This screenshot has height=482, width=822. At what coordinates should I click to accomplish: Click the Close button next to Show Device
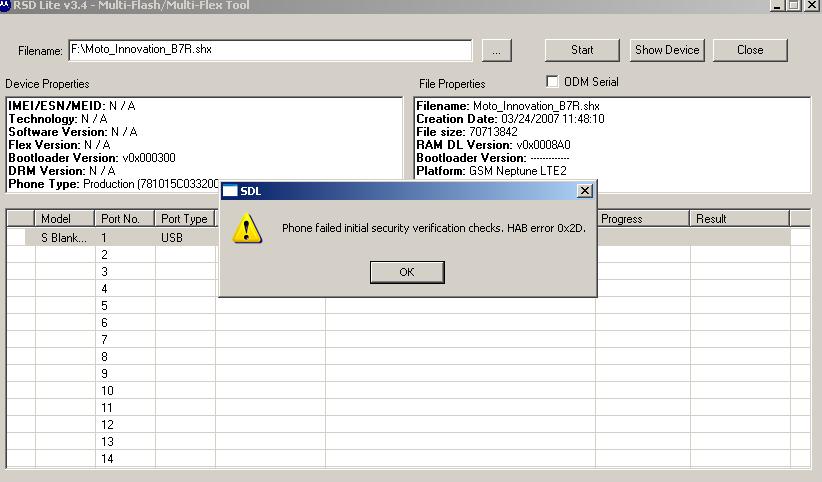coord(750,50)
